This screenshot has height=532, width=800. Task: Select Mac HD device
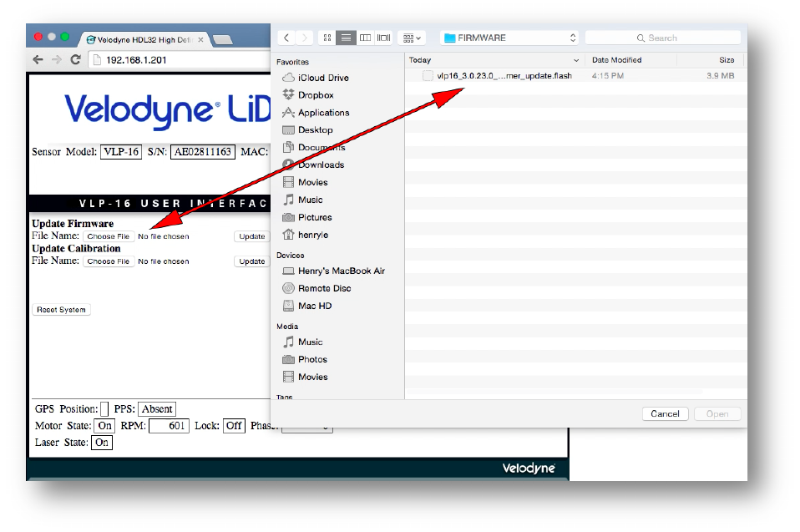pos(315,306)
